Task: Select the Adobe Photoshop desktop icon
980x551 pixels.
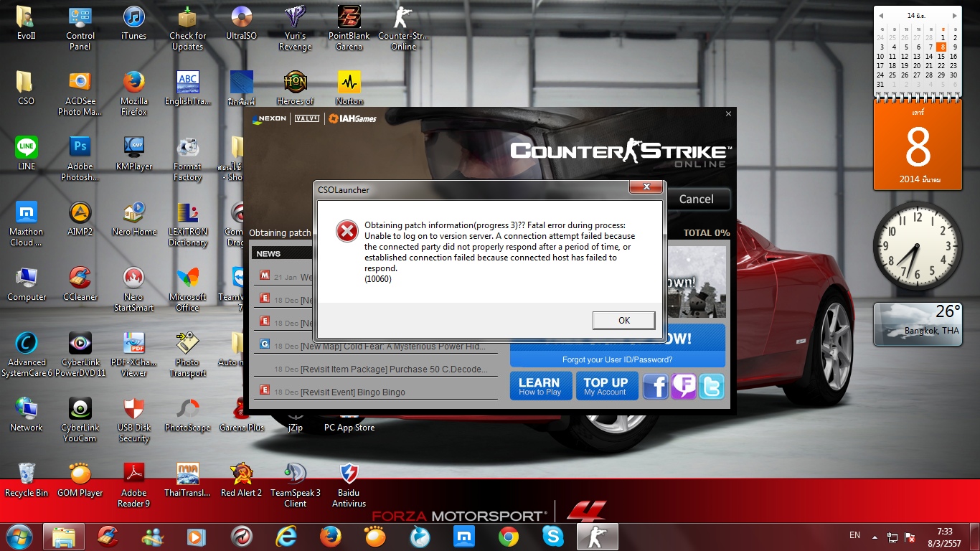Action: [80, 159]
